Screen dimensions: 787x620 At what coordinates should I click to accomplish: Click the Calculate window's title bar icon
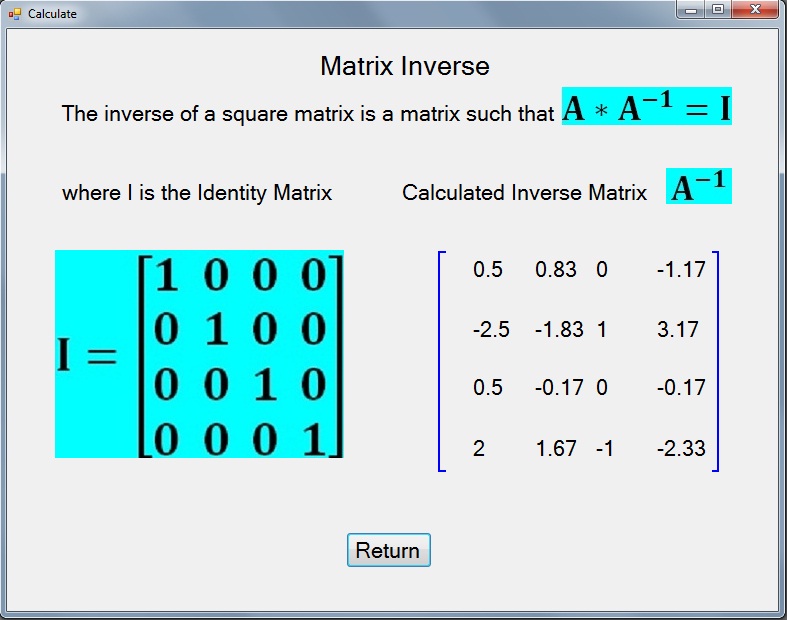point(15,14)
